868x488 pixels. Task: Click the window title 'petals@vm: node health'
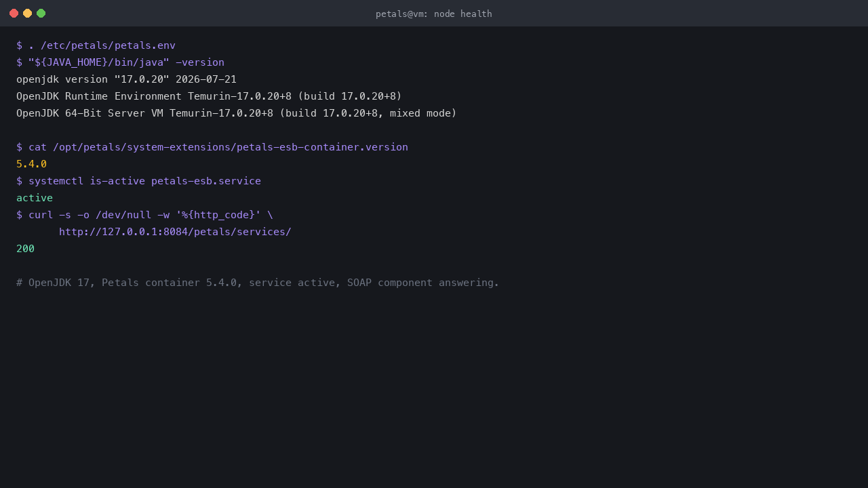tap(434, 14)
